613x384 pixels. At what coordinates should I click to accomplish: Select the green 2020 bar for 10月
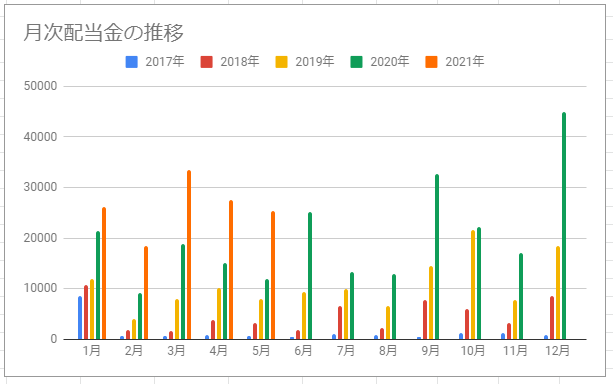(479, 283)
